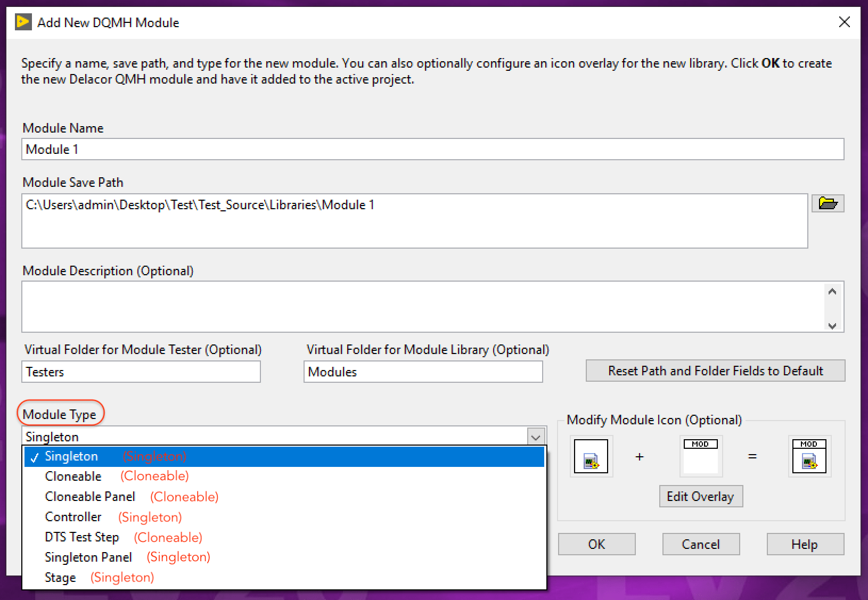Cancel the new module dialog
The image size is (868, 600).
pyautogui.click(x=701, y=544)
